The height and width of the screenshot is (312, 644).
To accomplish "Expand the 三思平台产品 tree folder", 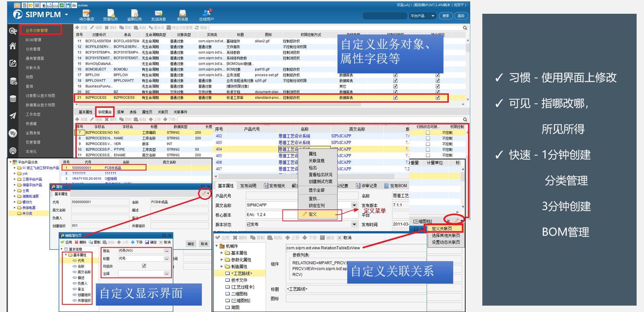I will click(15, 179).
